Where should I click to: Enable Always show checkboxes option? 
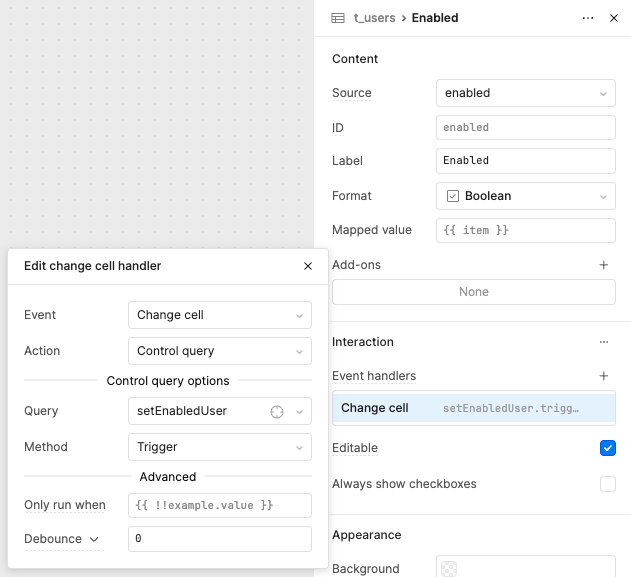coord(608,484)
